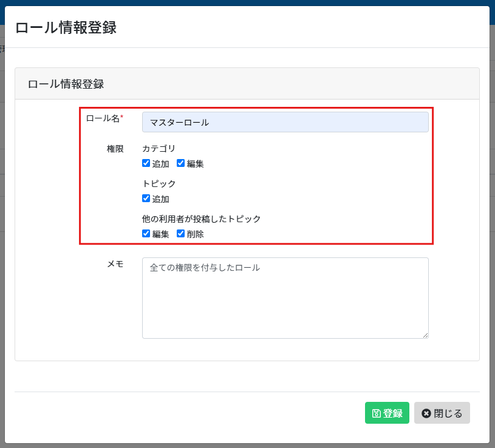Disable 削除 for other users' topics
This screenshot has height=448, width=495.
pyautogui.click(x=180, y=234)
